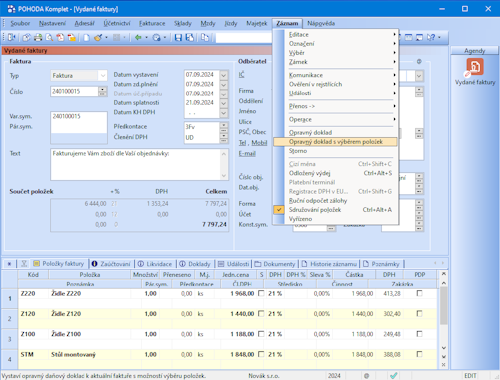This screenshot has width=500, height=380.
Task: Toggle S checkbox for Židle Z100 row
Action: click(x=261, y=334)
